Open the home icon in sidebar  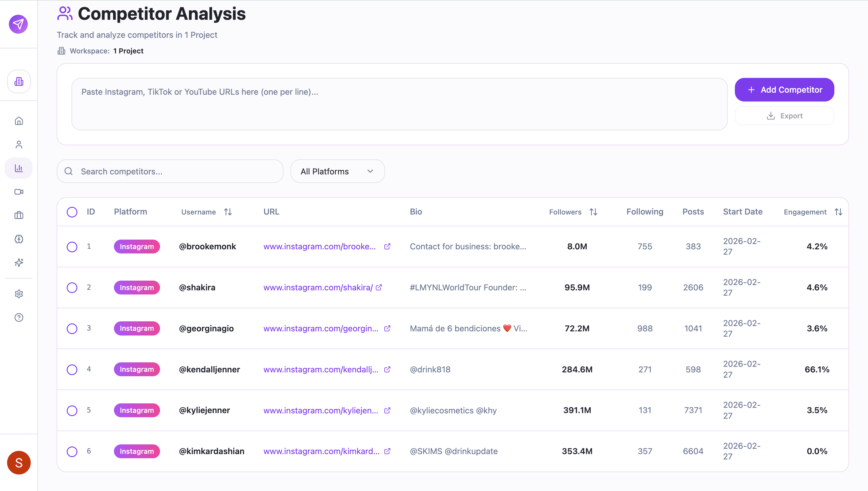(19, 121)
